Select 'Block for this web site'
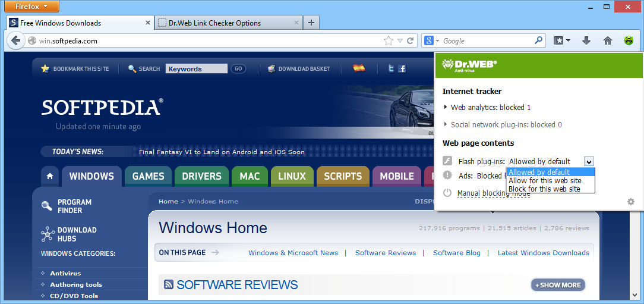The image size is (644, 304). (550, 189)
